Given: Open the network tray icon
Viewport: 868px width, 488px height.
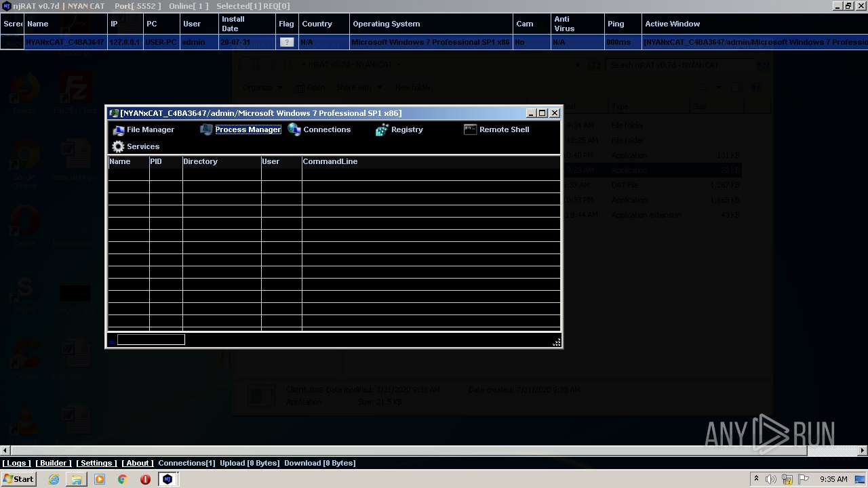Looking at the screenshot, I should click(787, 479).
